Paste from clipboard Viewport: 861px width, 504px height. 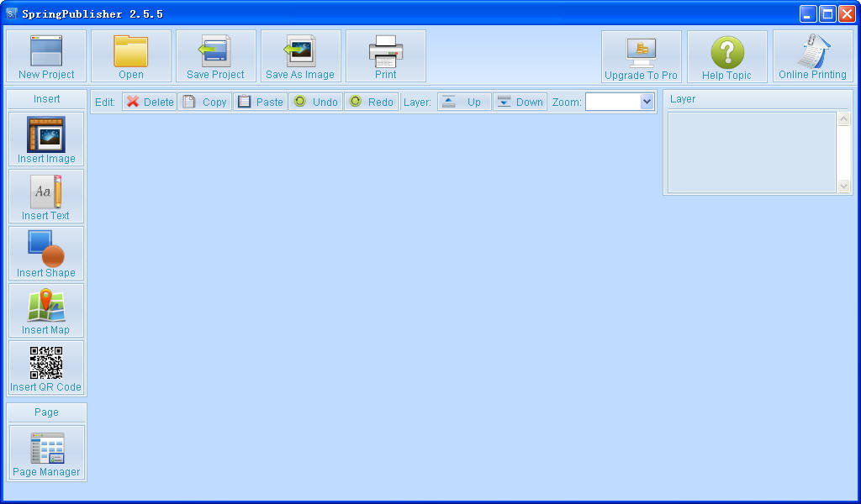261,102
